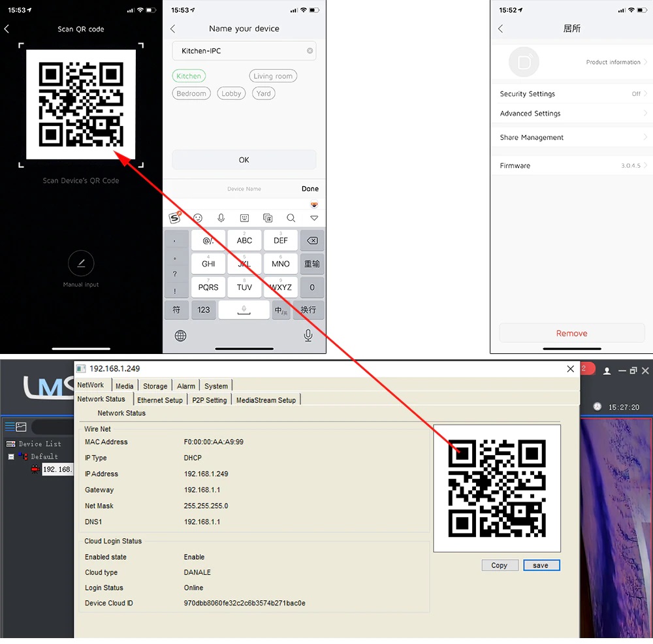The height and width of the screenshot is (644, 653).
Task: Clear the Kitchen-IPC device name field
Action: (x=310, y=51)
